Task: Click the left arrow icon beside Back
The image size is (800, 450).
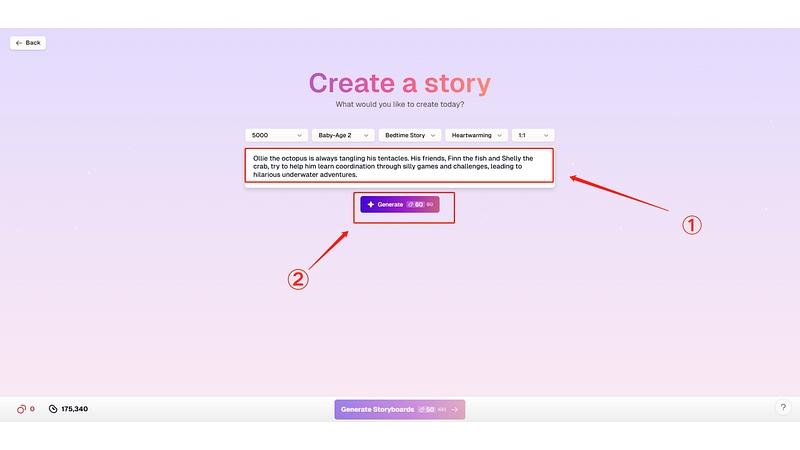Action: (x=19, y=43)
